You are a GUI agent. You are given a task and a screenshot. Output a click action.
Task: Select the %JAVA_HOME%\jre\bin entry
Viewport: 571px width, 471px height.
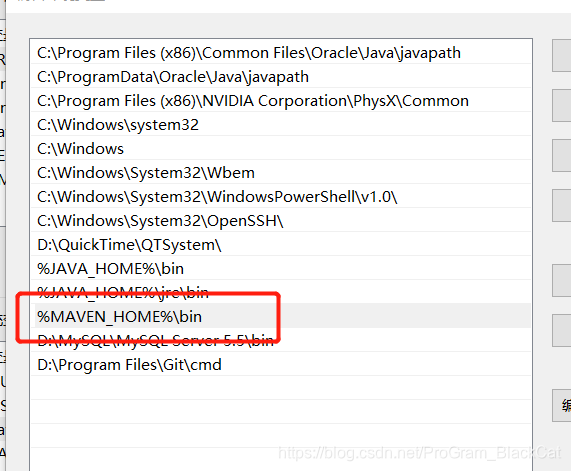pos(281,293)
